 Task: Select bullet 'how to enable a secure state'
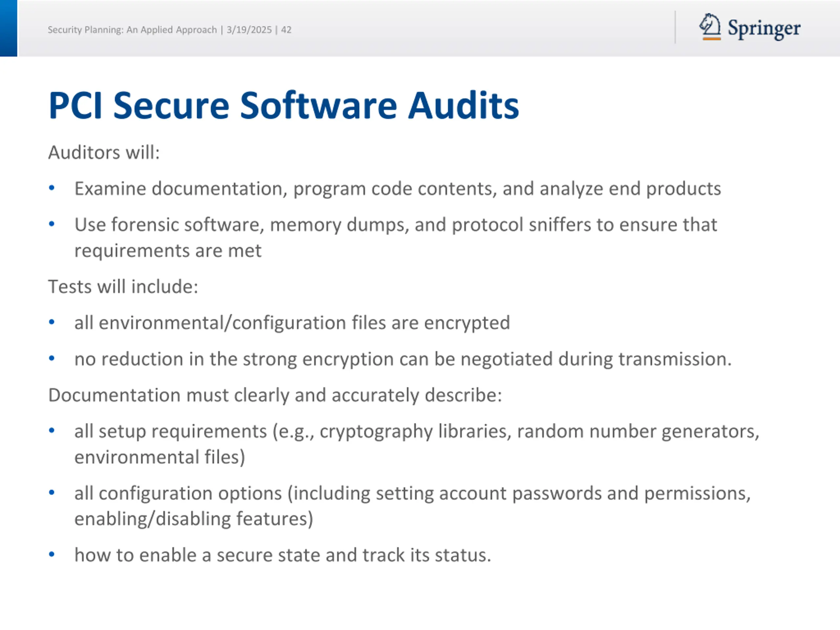[283, 555]
